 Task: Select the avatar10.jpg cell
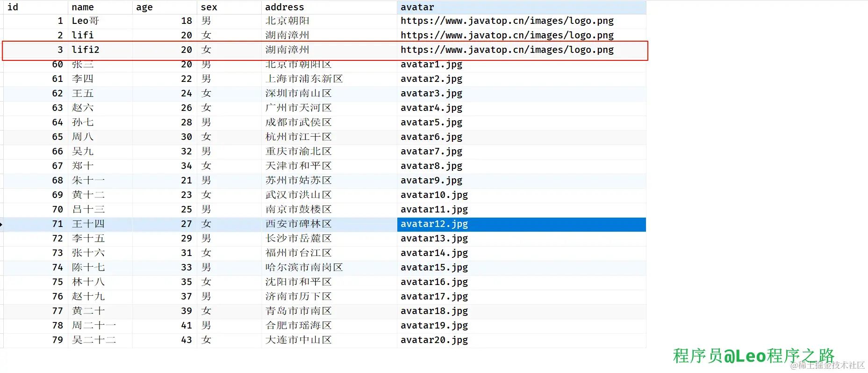(x=522, y=195)
